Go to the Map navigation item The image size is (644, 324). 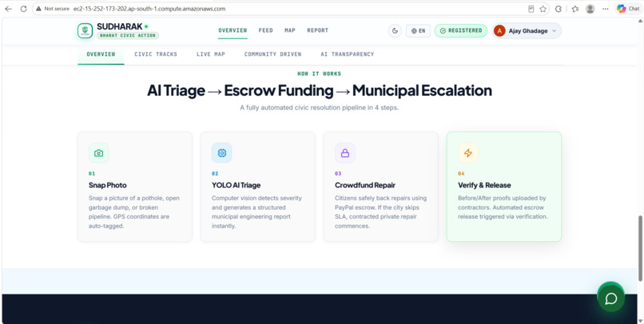point(290,30)
